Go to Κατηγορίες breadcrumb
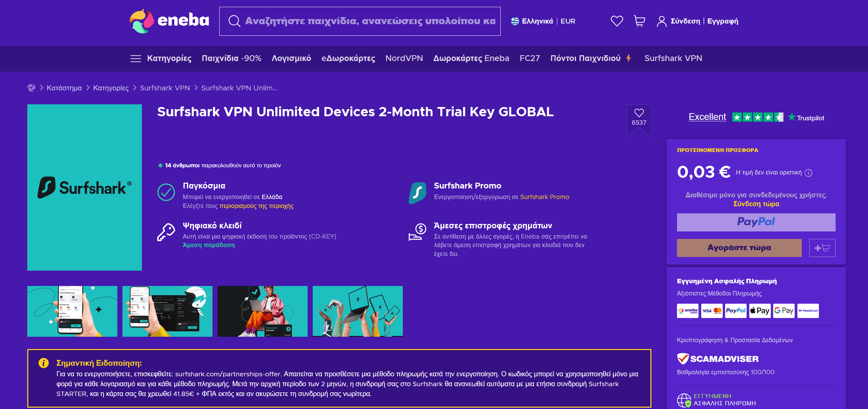This screenshot has height=409, width=868. click(111, 88)
